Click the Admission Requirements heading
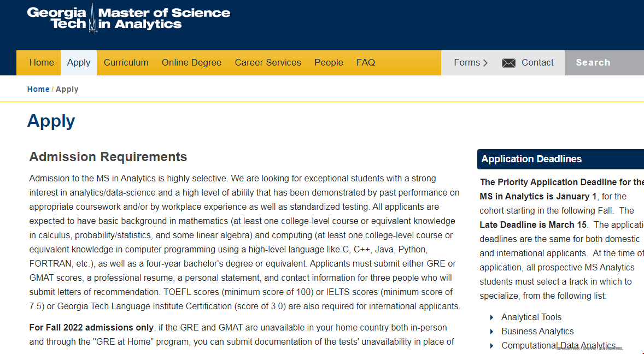This screenshot has height=354, width=644. 108,157
